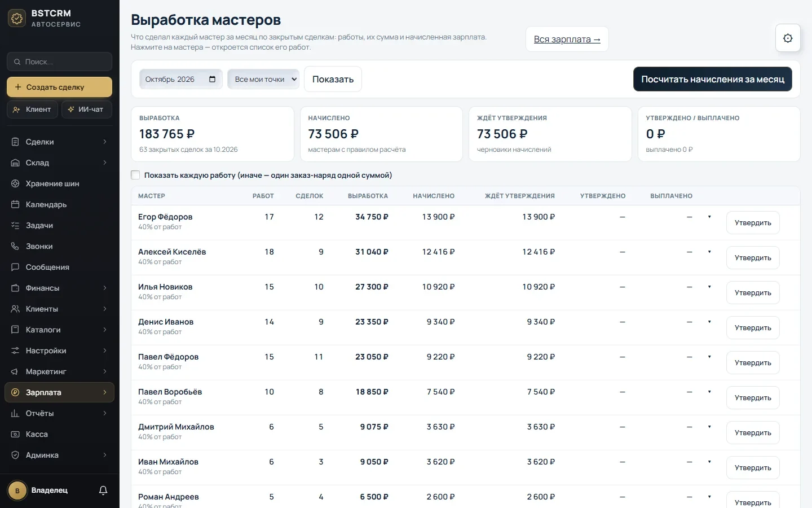The height and width of the screenshot is (508, 812).
Task: Click the Сделки document icon
Action: click(x=15, y=142)
